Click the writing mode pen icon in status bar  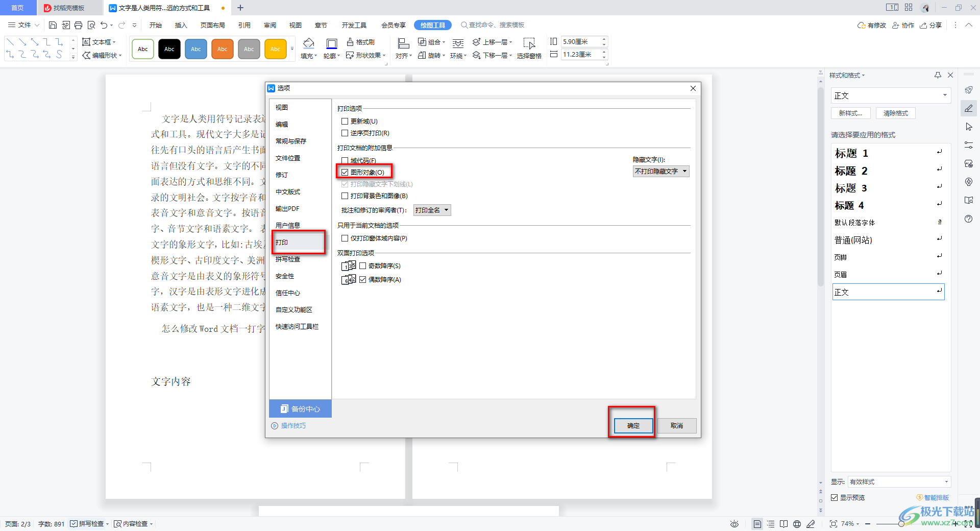click(x=811, y=524)
